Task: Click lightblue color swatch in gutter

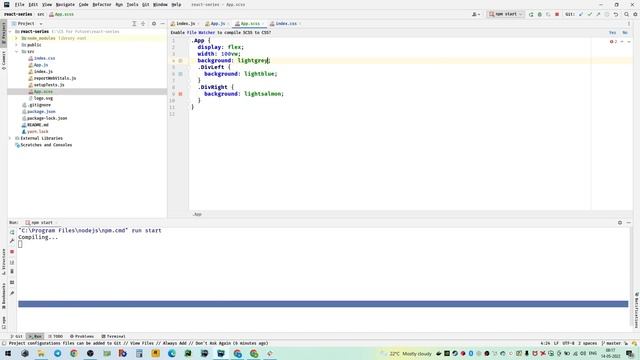Action: pyautogui.click(x=180, y=74)
